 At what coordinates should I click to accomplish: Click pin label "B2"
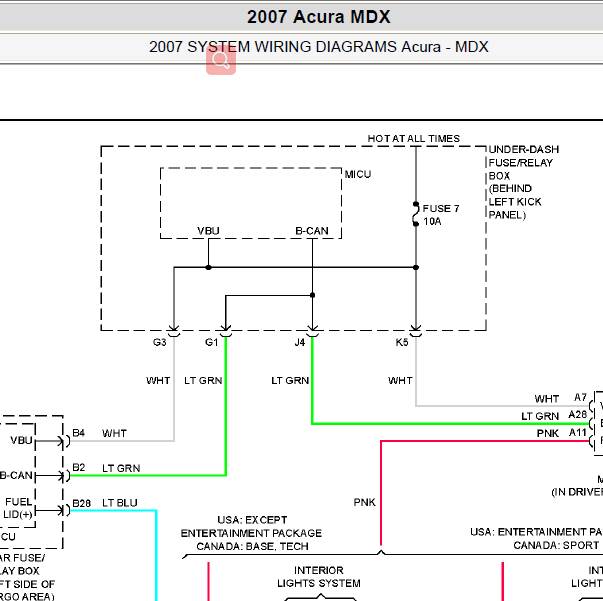pyautogui.click(x=78, y=468)
